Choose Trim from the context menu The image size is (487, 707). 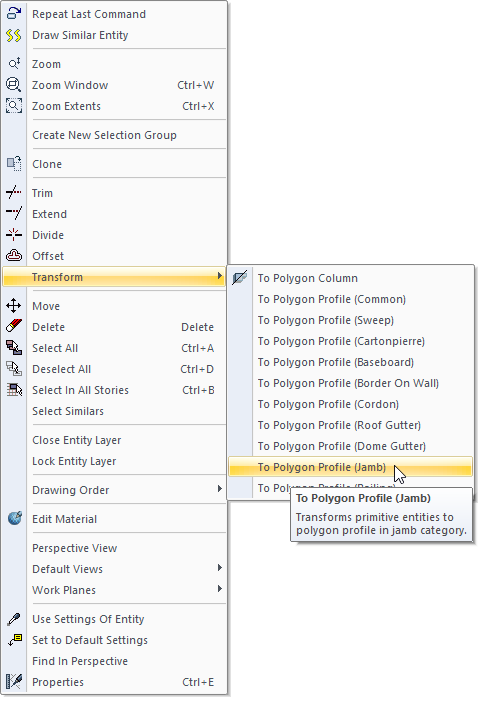click(x=114, y=193)
